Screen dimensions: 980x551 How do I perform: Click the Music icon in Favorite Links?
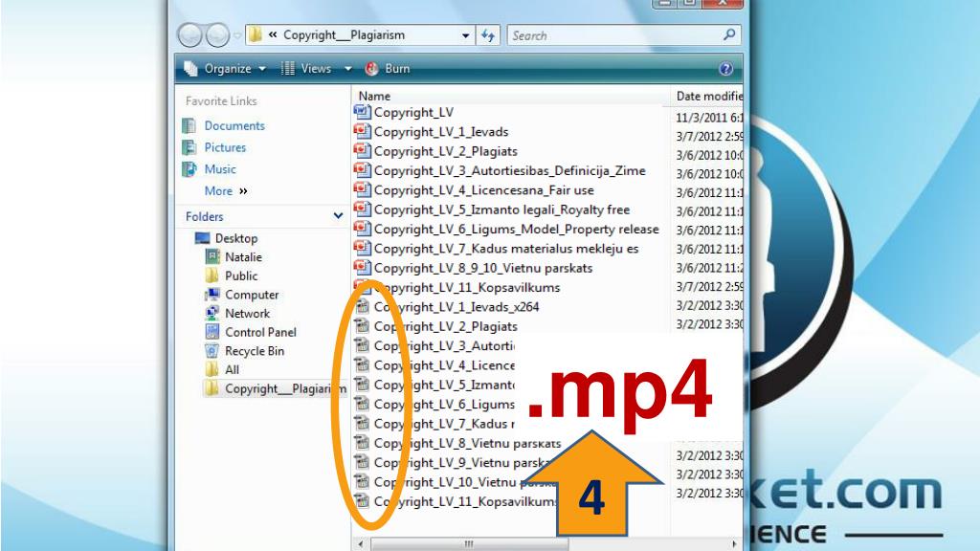pos(189,169)
